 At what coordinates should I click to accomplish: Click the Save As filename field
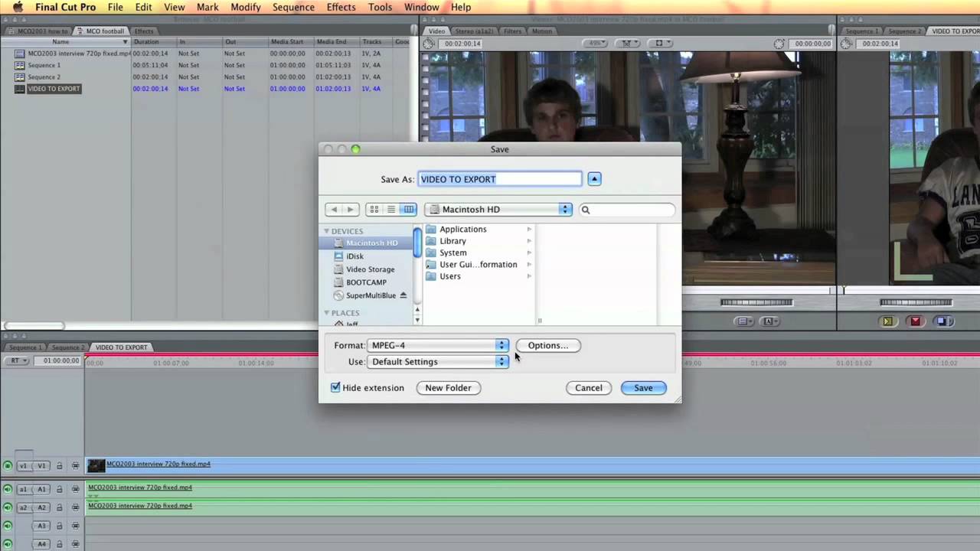[x=500, y=179]
